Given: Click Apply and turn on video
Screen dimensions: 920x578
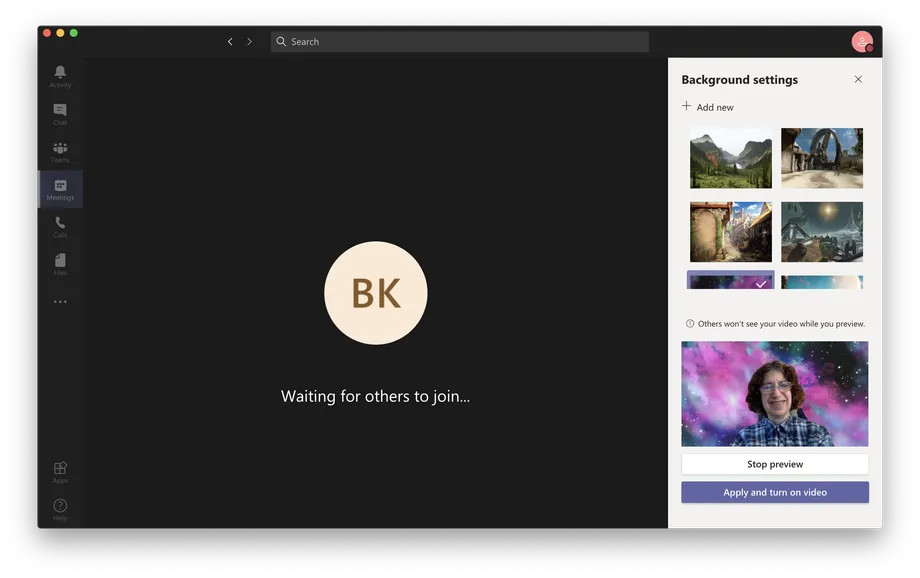Looking at the screenshot, I should 774,492.
